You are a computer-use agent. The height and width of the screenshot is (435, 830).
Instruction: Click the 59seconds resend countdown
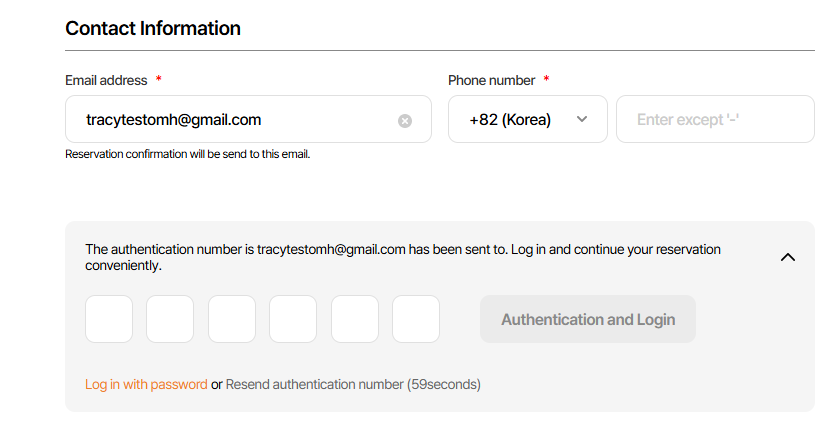click(x=444, y=384)
